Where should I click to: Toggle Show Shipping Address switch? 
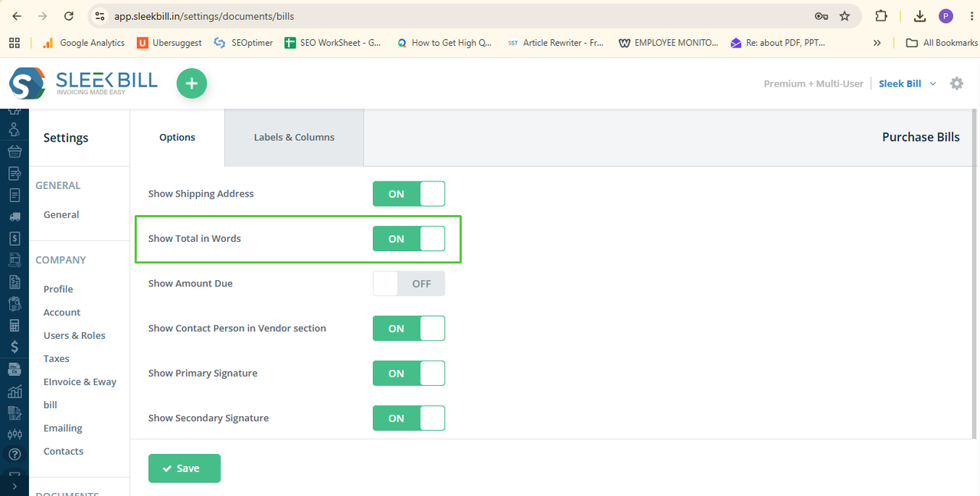(409, 194)
